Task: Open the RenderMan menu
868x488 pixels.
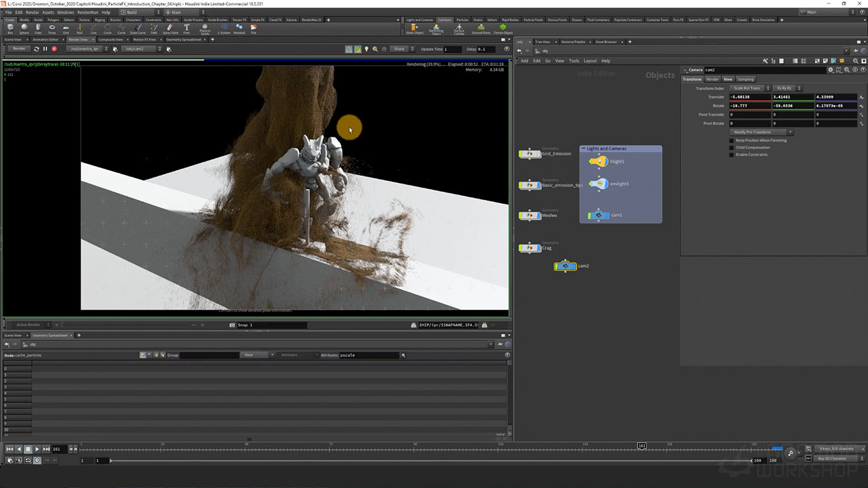Action: (87, 12)
